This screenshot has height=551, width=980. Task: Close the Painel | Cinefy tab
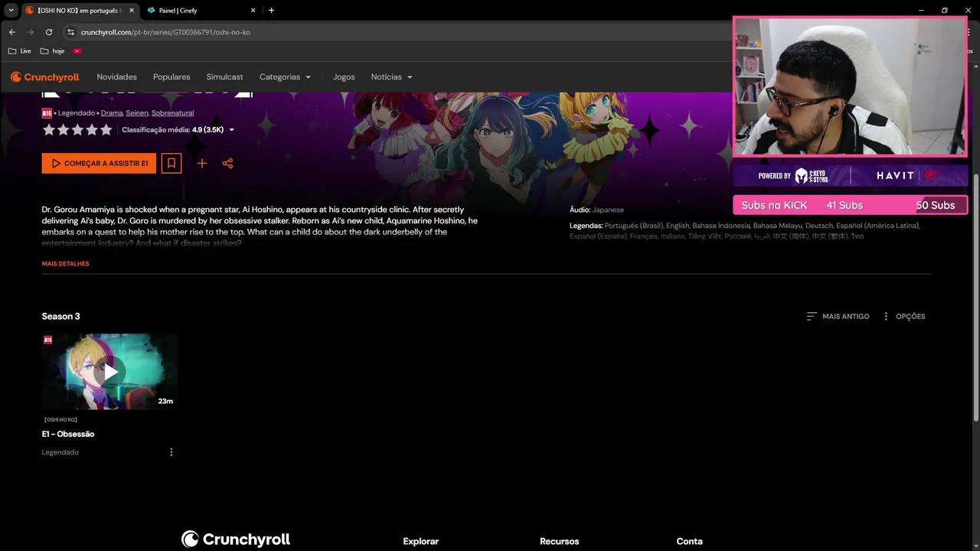[253, 11]
